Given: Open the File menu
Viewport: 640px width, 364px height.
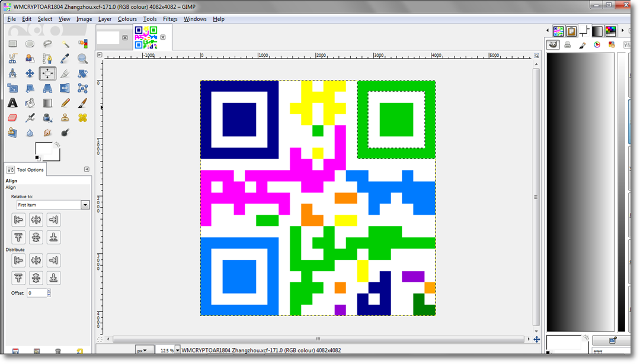Looking at the screenshot, I should pos(11,19).
